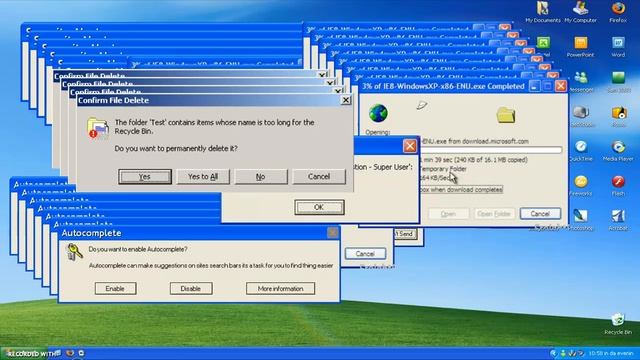Click the yellow folder icon in download window
This screenshot has height=360, width=640.
coord(506,115)
